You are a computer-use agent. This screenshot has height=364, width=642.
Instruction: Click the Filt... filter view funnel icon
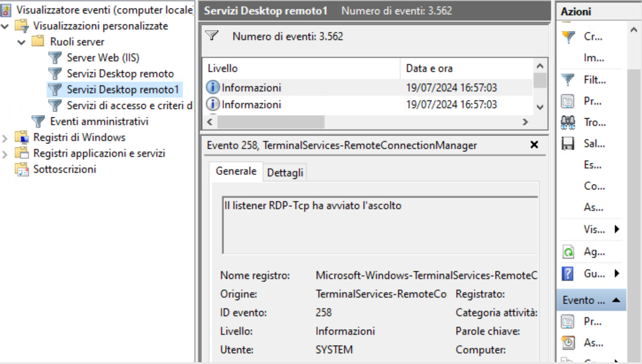[x=568, y=80]
